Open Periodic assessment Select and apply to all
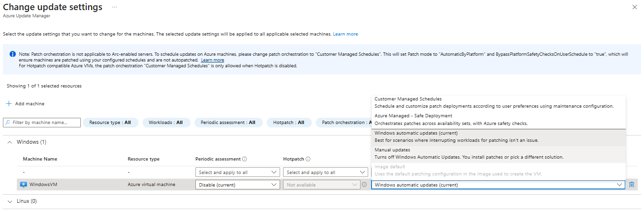The image size is (644, 212). (238, 172)
